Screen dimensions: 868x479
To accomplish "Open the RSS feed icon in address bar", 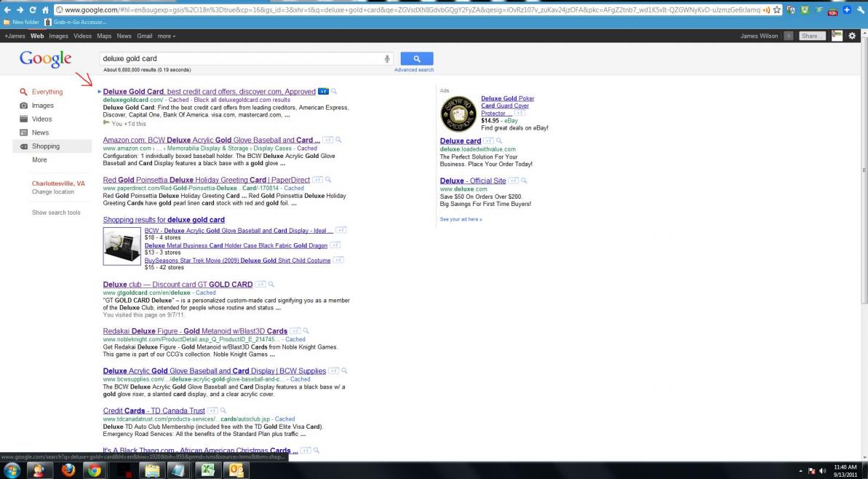I will click(766, 10).
